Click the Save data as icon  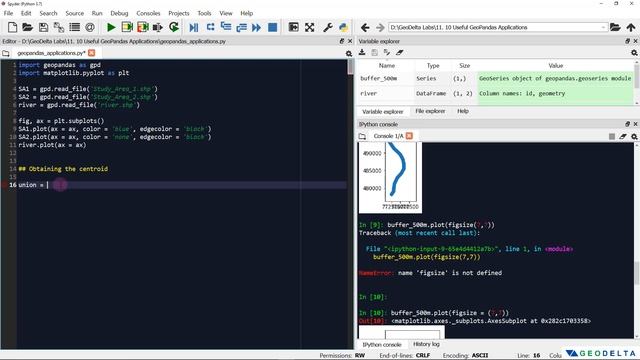click(x=387, y=53)
